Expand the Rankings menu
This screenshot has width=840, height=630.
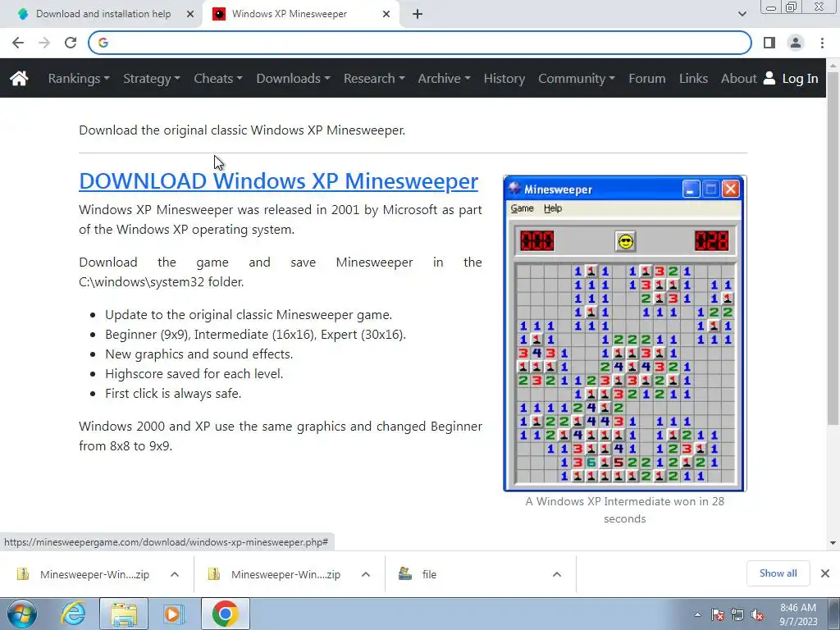[79, 79]
